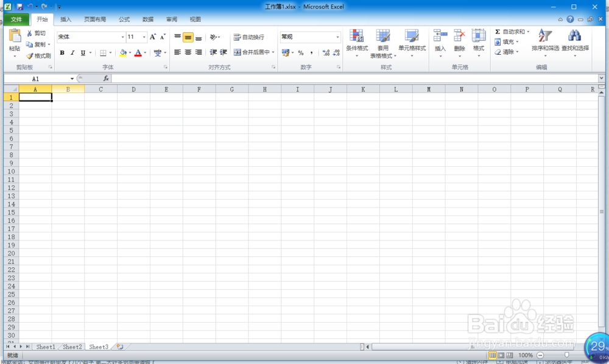Open the File (文件) tab
Viewport: 609px width, 364px height.
[16, 19]
